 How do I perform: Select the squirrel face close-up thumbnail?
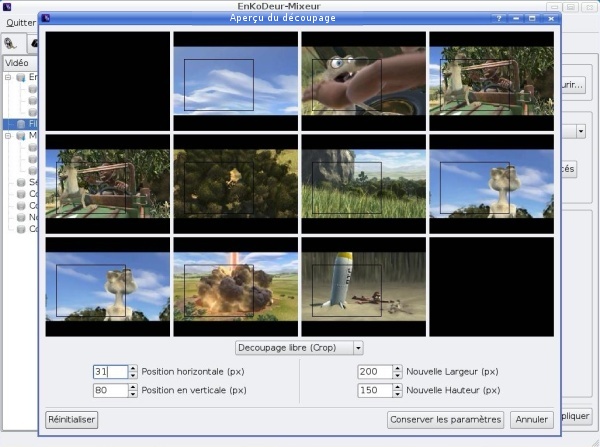point(364,81)
